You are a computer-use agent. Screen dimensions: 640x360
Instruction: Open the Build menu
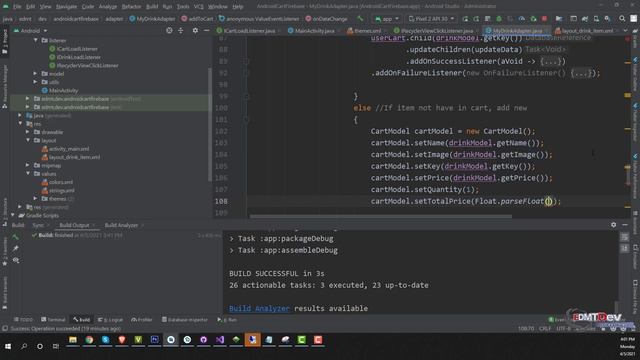[152, 7]
